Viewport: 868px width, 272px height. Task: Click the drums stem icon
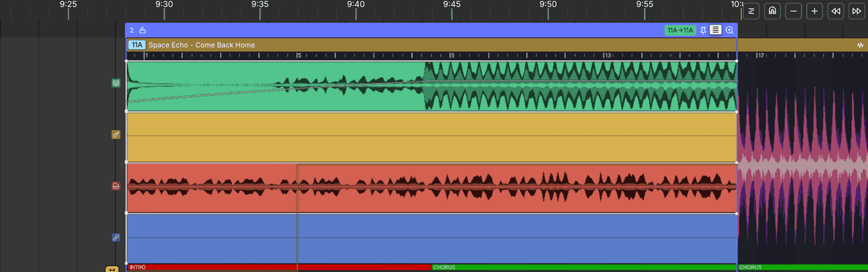[116, 83]
